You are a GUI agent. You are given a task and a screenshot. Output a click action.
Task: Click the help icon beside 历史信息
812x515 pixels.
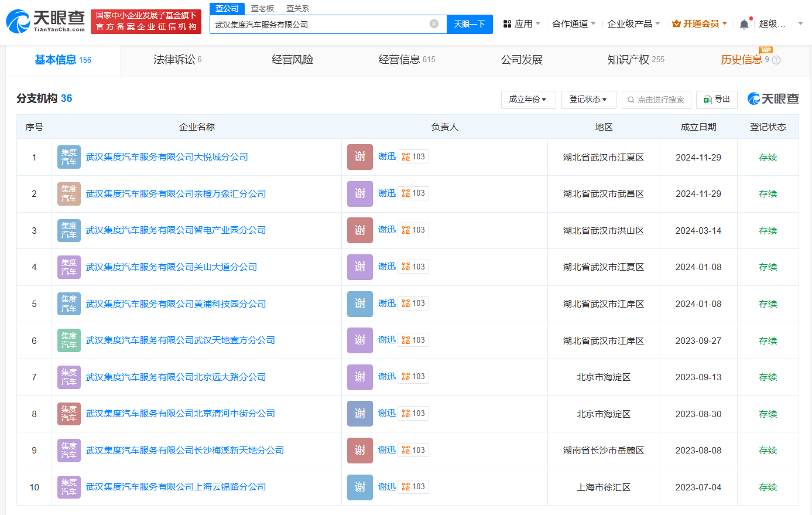coord(776,60)
